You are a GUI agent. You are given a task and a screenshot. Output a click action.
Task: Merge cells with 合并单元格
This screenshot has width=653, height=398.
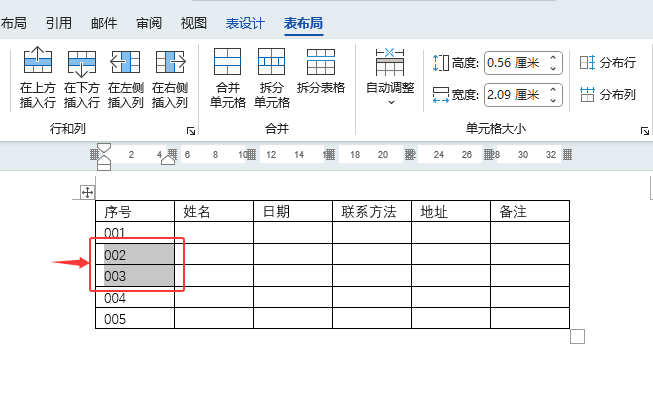227,77
